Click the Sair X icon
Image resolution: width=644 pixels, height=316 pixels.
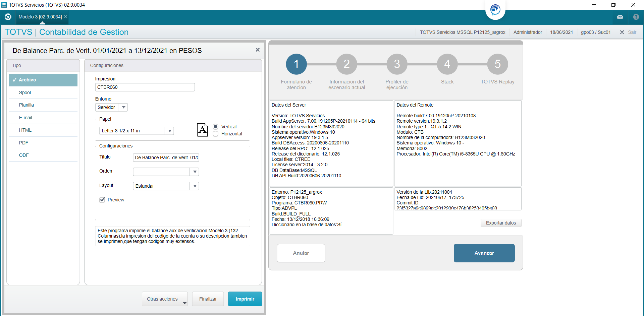click(x=622, y=32)
